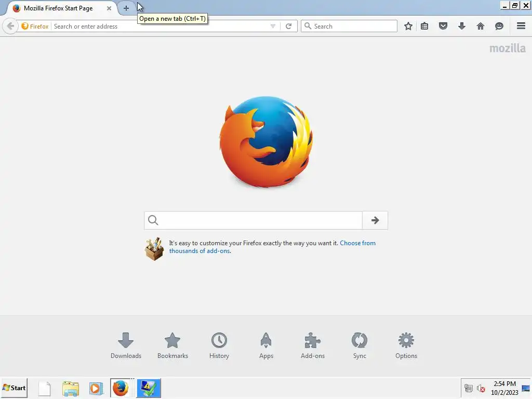The image size is (532, 399).
Task: Focus the toolbar Search field
Action: [349, 26]
